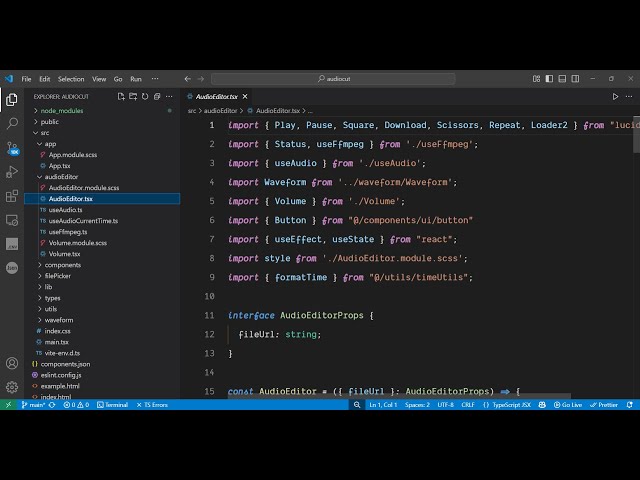
Task: Synchronize changes icon in status bar
Action: pos(52,405)
